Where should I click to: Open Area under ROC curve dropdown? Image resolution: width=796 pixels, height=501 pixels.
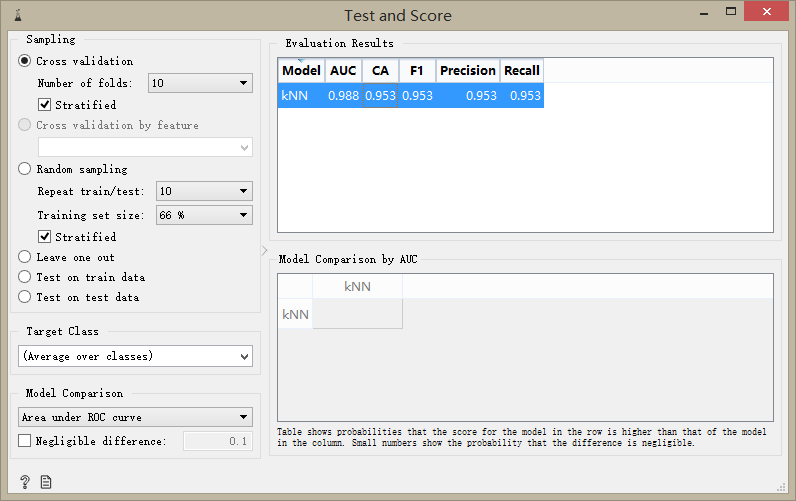[135, 417]
